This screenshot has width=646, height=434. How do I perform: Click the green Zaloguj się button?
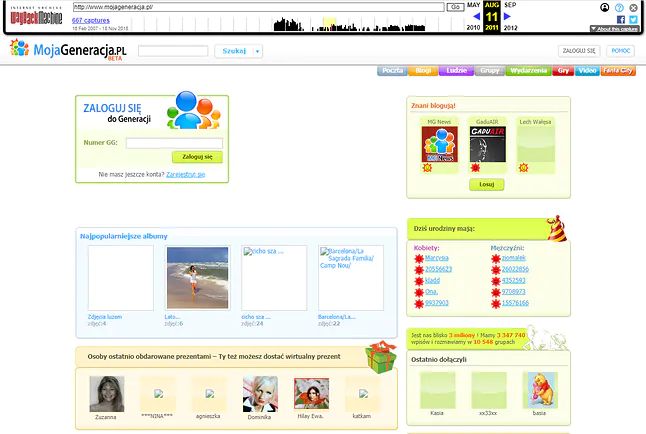point(197,157)
